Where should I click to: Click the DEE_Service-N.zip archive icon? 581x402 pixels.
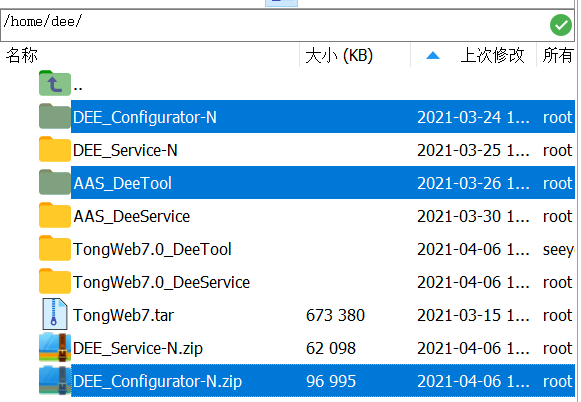54,347
